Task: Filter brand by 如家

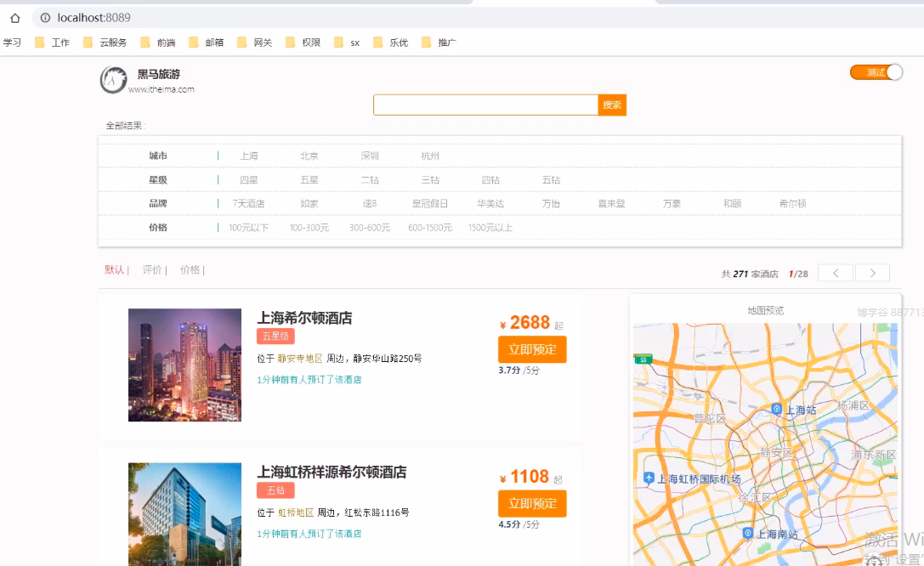Action: pyautogui.click(x=309, y=204)
